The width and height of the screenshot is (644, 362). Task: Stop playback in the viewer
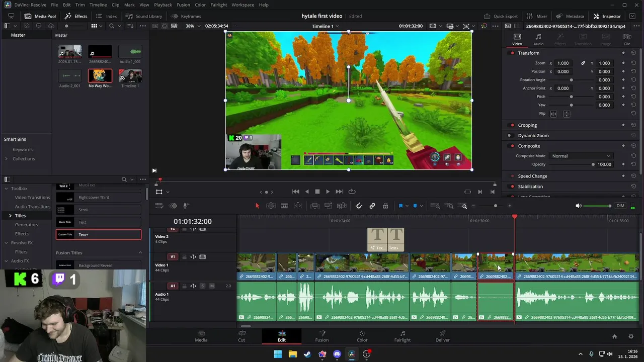click(317, 192)
